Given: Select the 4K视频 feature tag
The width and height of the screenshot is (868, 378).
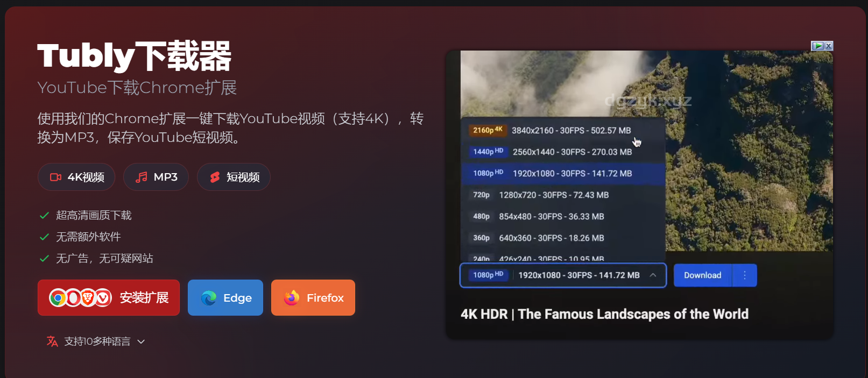Looking at the screenshot, I should click(x=76, y=177).
